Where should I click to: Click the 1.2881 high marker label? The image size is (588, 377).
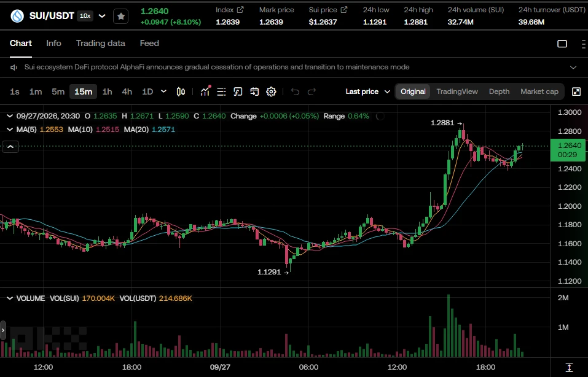click(x=442, y=123)
